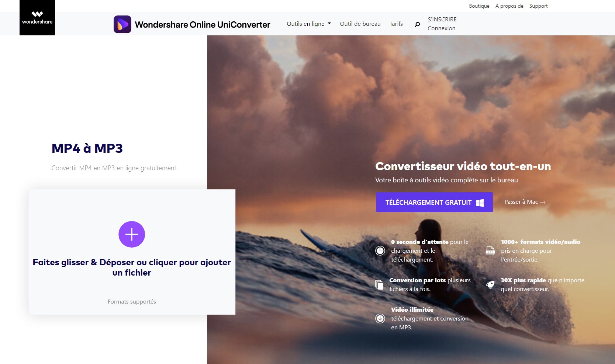Click the Wondershare black logo
615x364 pixels.
coord(37,18)
